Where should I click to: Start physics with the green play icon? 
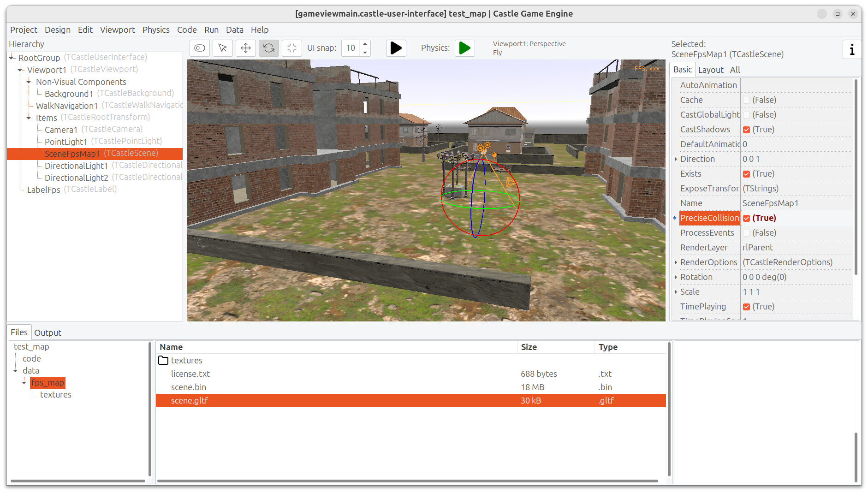tap(465, 48)
